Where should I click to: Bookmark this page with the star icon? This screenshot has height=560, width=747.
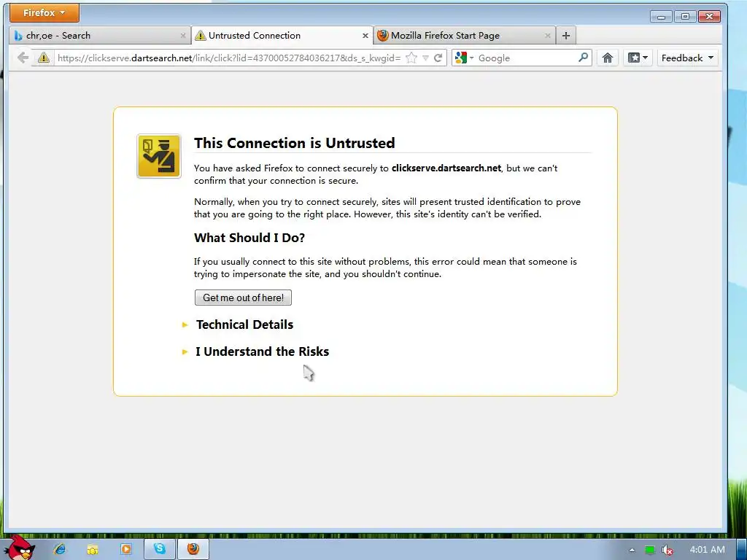(411, 58)
